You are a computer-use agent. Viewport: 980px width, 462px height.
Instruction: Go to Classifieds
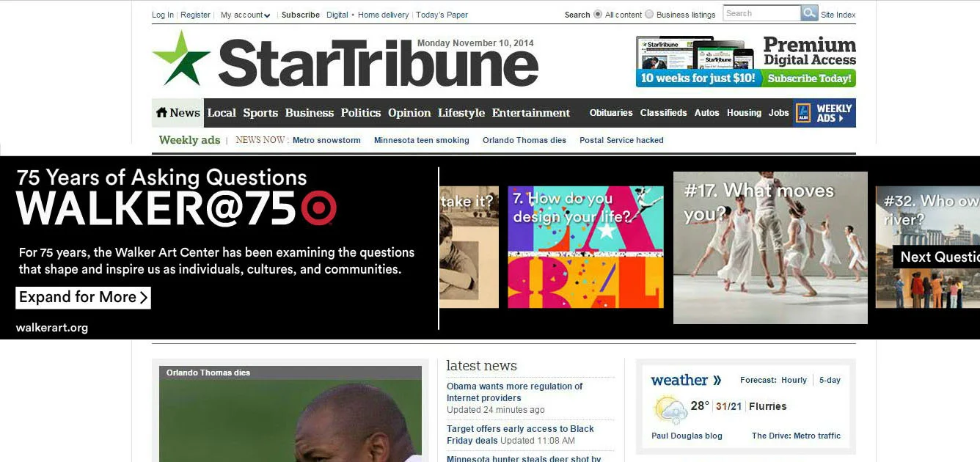point(663,113)
